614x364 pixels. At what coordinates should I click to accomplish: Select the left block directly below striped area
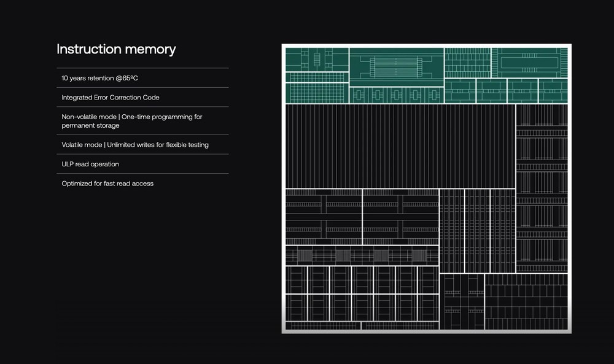point(324,217)
